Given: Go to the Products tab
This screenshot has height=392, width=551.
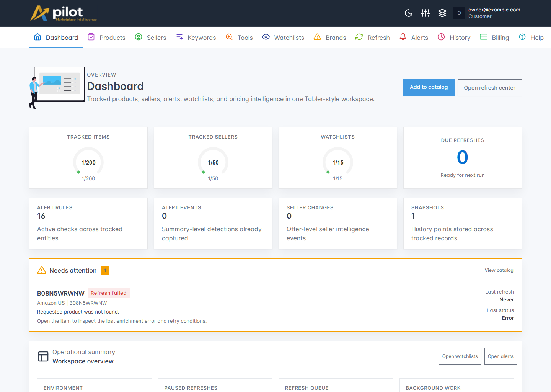Looking at the screenshot, I should coord(106,38).
